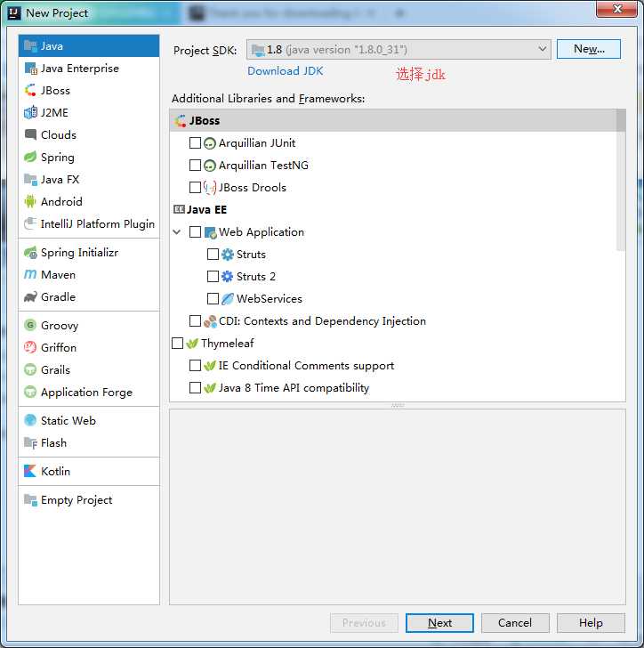
Task: Close the New Project dialog
Action: click(616, 9)
